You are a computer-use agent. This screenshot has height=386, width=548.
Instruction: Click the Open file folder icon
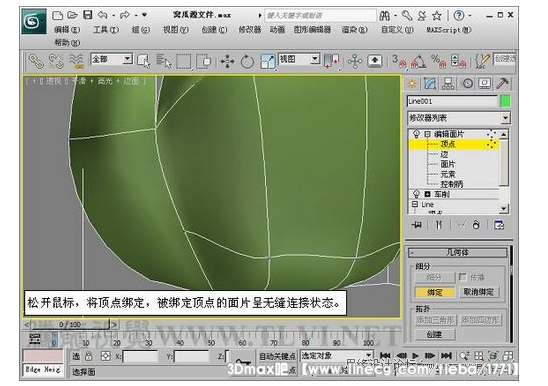point(72,15)
